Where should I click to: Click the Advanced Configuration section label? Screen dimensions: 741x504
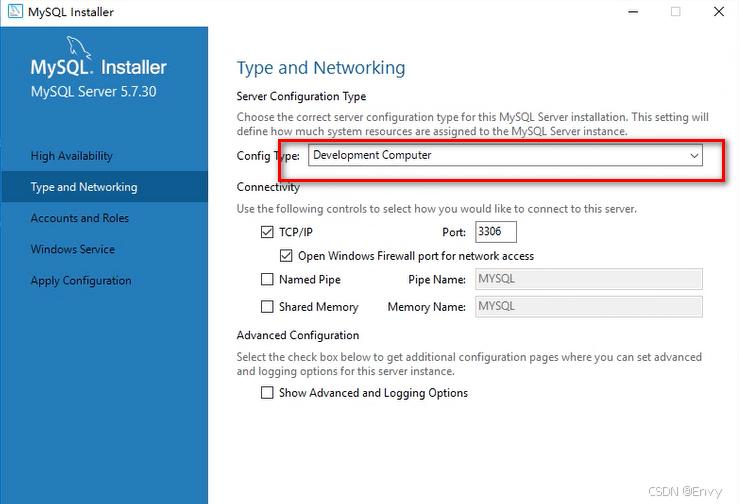tap(298, 335)
